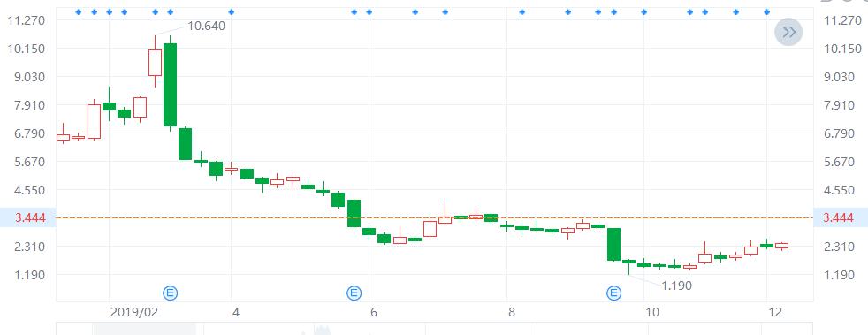The width and height of the screenshot is (868, 335).
Task: Click the 12 month label on time axis
Action: (x=775, y=312)
